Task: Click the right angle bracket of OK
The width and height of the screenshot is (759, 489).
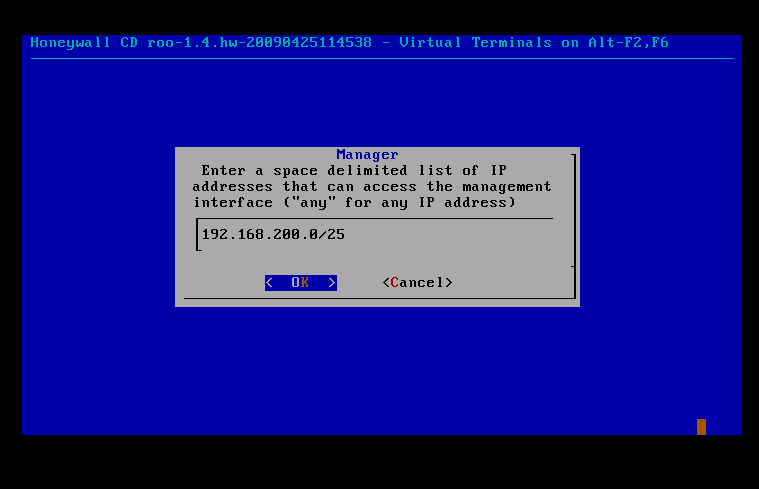Action: [x=332, y=283]
